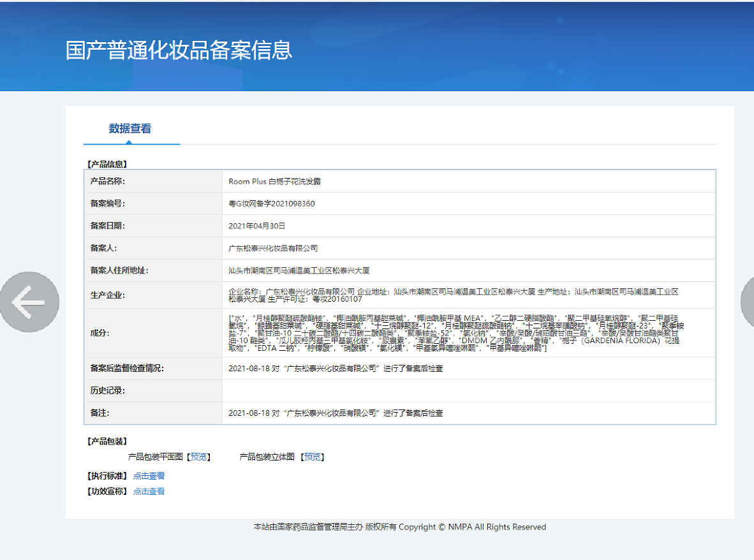The image size is (754, 560).
Task: Open 预览 link for 产品包装立体图
Action: point(313,457)
